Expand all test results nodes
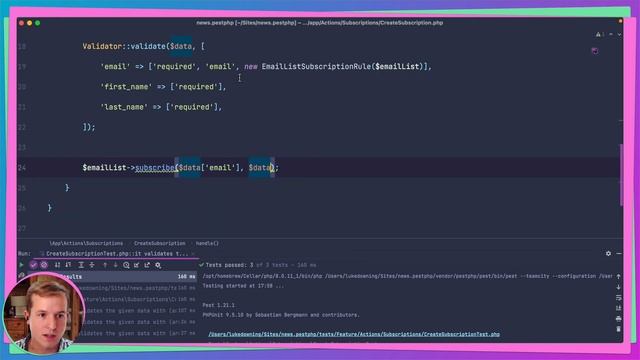This screenshot has height=360, width=640. [x=81, y=265]
